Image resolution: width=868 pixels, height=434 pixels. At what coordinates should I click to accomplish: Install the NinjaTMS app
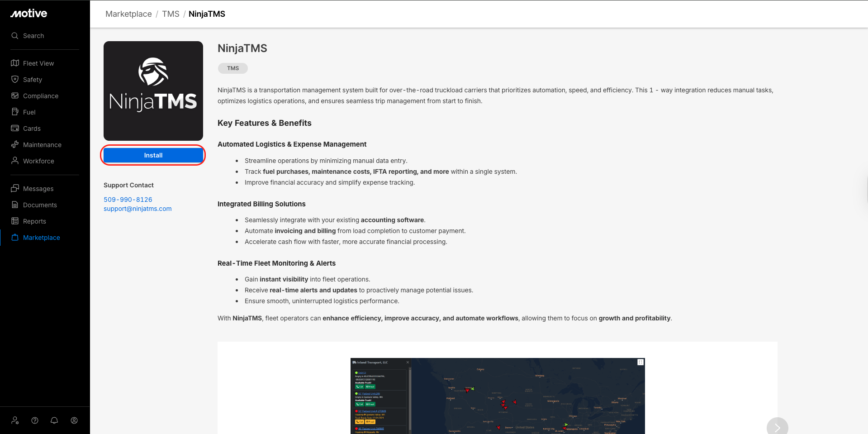click(153, 155)
